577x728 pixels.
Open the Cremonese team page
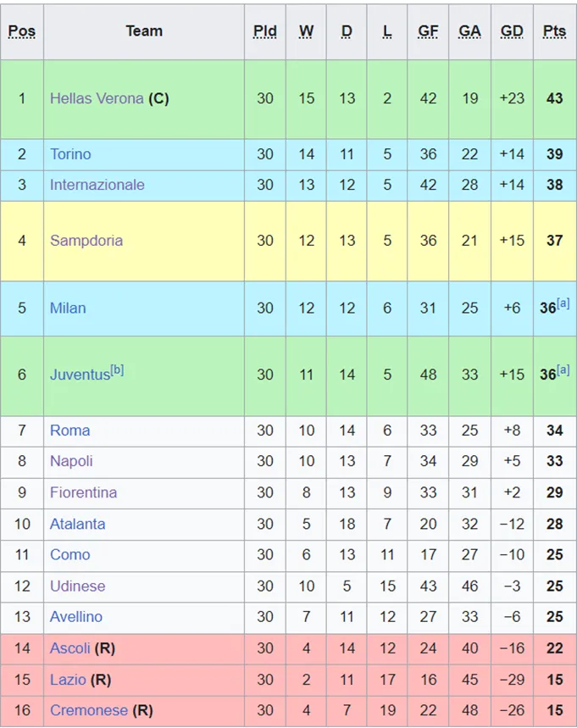pyautogui.click(x=89, y=711)
